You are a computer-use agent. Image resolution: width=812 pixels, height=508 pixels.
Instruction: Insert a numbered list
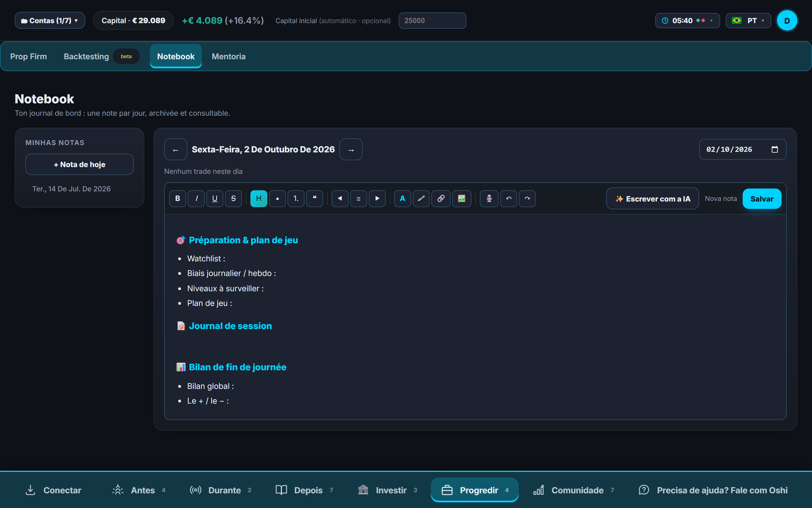(x=296, y=199)
